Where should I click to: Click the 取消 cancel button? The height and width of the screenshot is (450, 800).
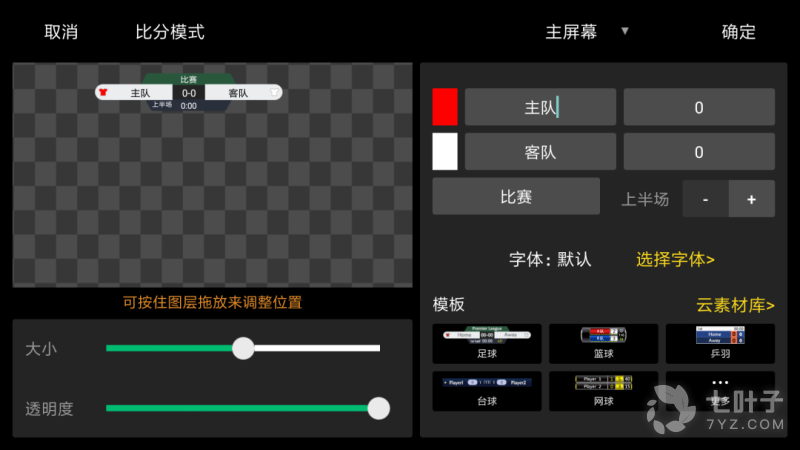61,32
